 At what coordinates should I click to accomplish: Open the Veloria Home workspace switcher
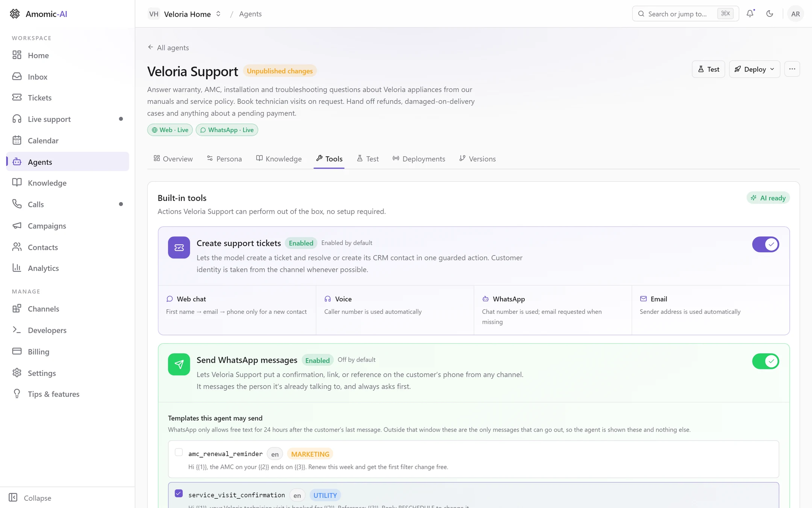185,14
